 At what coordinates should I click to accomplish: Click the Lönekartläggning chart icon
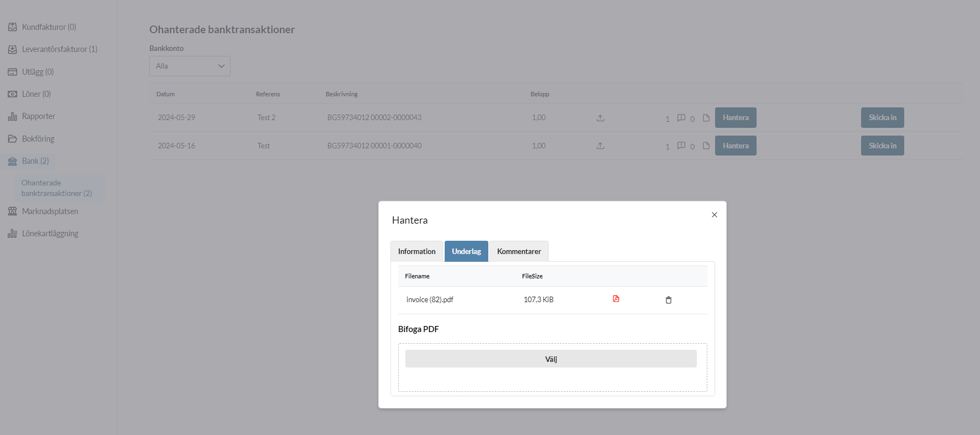click(x=12, y=234)
